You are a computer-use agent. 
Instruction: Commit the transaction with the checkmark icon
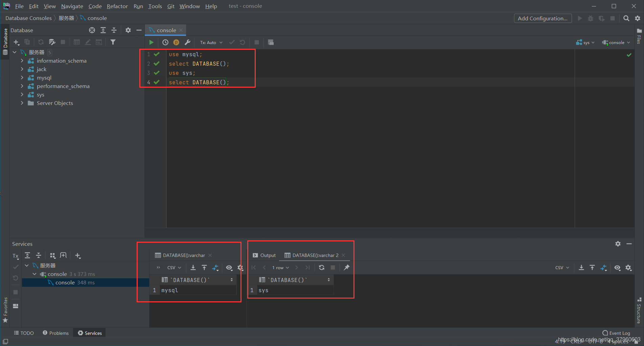(232, 42)
